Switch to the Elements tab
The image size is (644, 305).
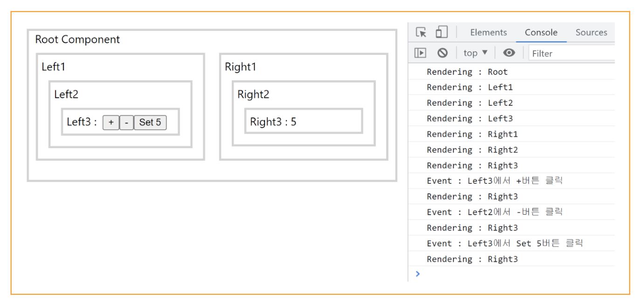[x=488, y=33]
